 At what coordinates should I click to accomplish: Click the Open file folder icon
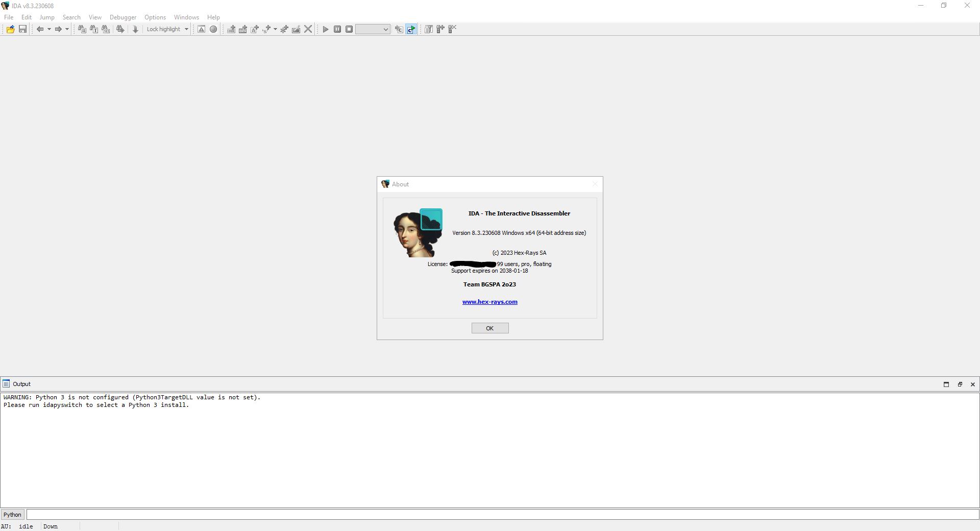pos(10,29)
